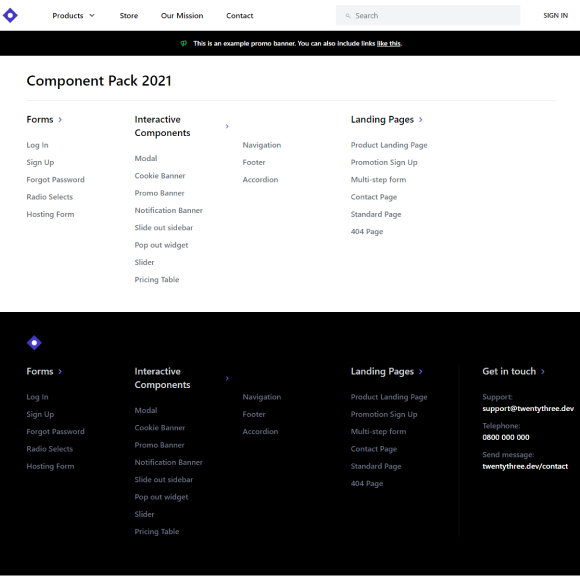Follow the 'like this' link in the banner
This screenshot has height=580, width=580.
point(388,43)
